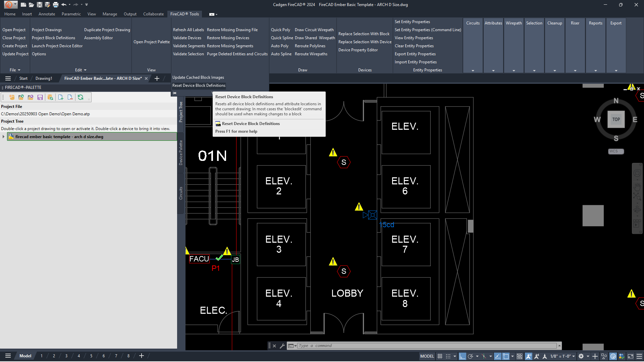
Task: Open the Edit panel dropdown
Action: (81, 70)
